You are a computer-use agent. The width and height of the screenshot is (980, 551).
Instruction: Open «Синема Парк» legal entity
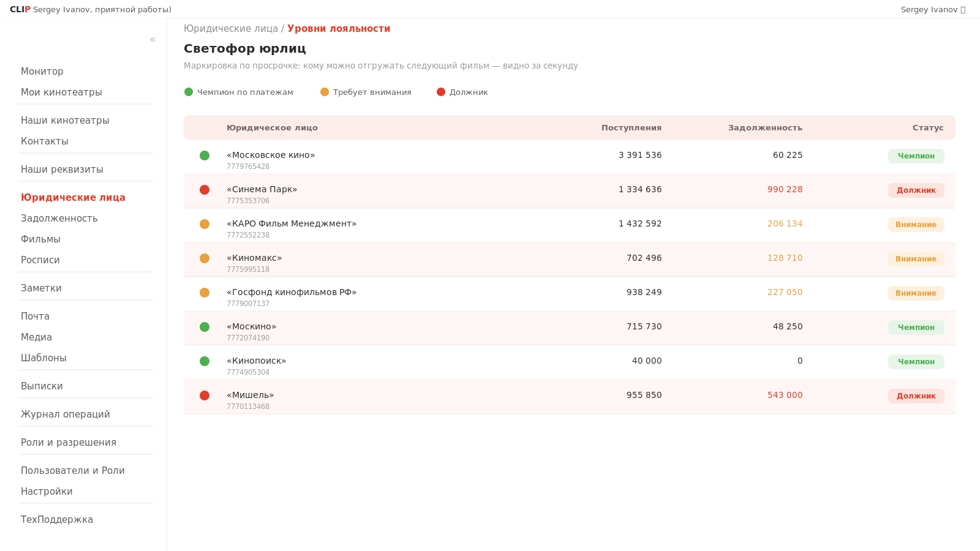pyautogui.click(x=262, y=190)
